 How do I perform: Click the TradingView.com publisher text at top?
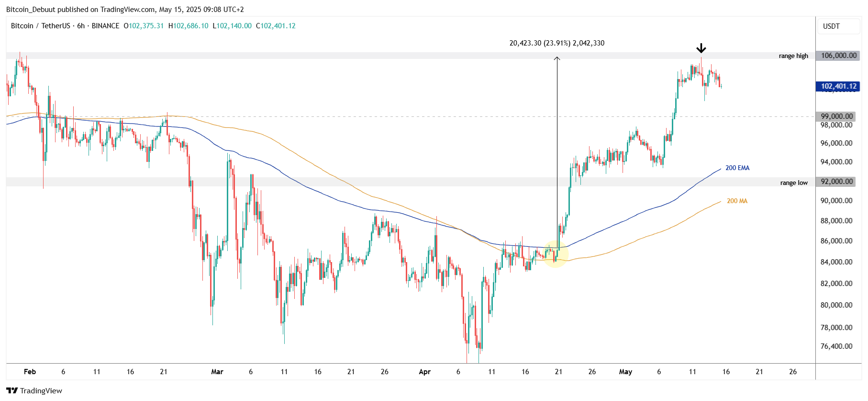click(x=127, y=10)
